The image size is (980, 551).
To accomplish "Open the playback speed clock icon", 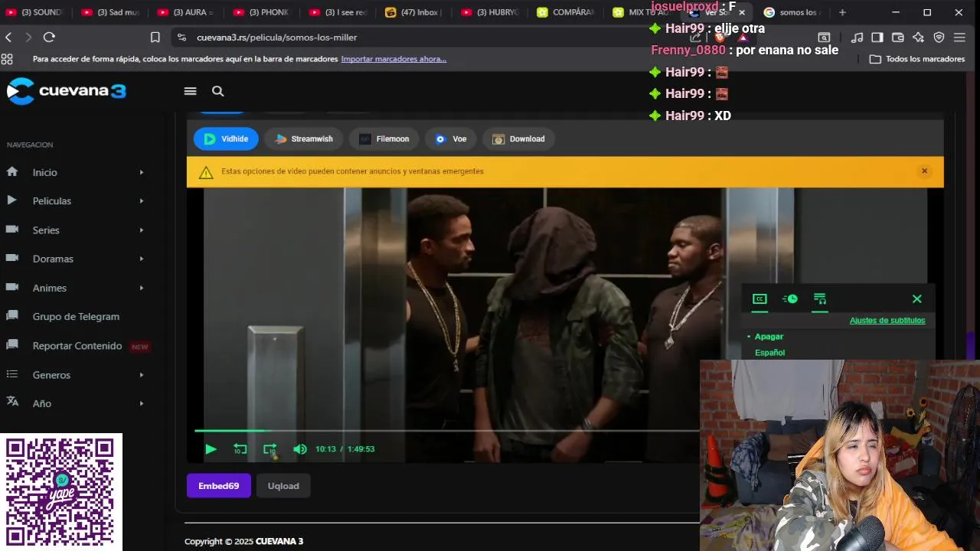I will [x=790, y=299].
